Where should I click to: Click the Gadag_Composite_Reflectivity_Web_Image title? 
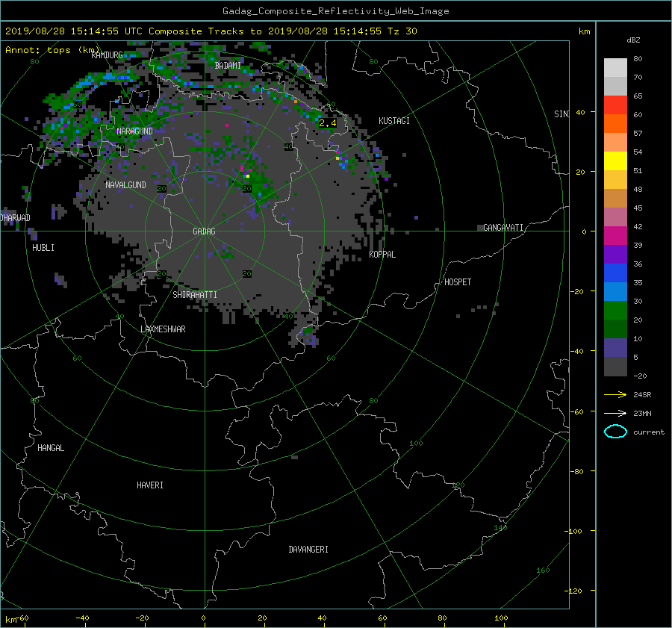click(335, 11)
